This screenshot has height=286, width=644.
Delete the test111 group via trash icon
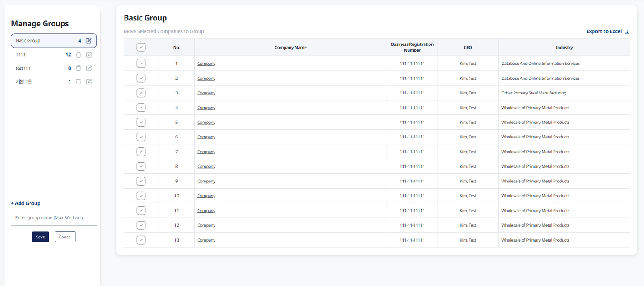click(79, 69)
